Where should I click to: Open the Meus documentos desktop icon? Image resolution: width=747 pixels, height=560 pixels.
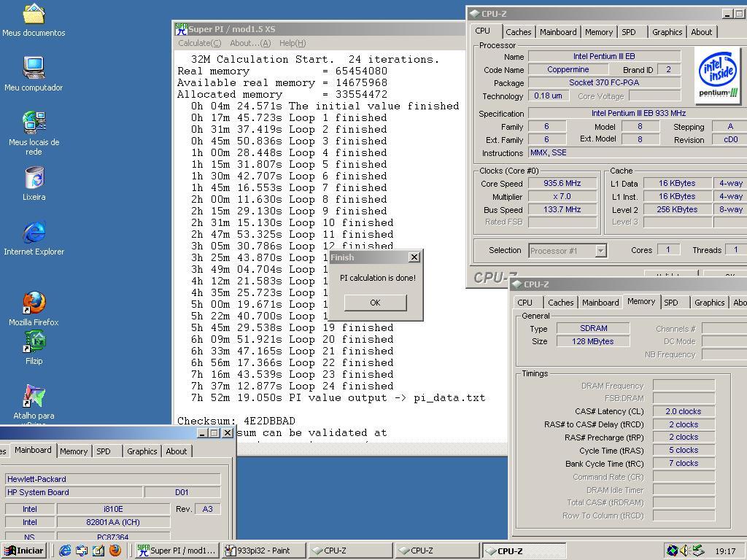click(34, 20)
